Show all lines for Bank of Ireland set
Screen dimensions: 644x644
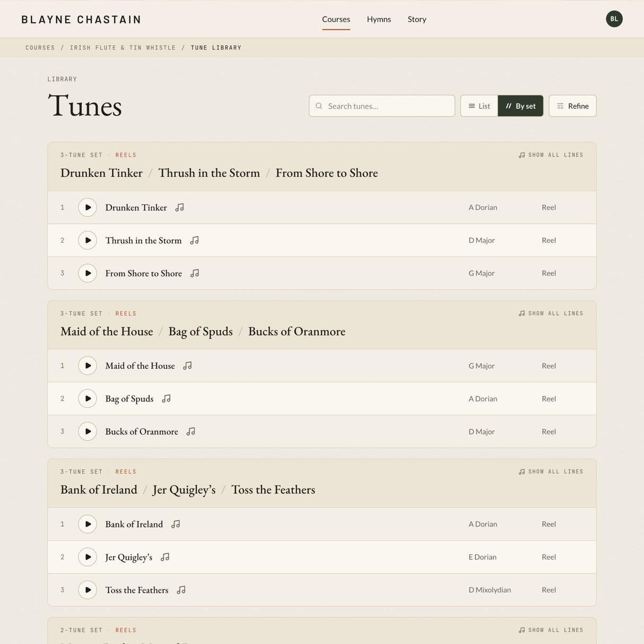pyautogui.click(x=551, y=472)
